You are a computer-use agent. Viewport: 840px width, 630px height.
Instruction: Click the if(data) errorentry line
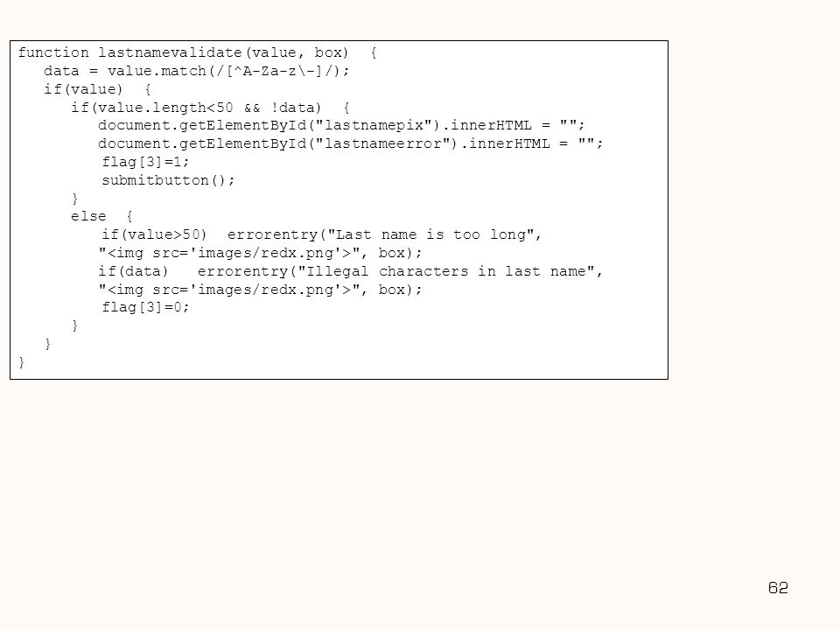click(x=350, y=271)
